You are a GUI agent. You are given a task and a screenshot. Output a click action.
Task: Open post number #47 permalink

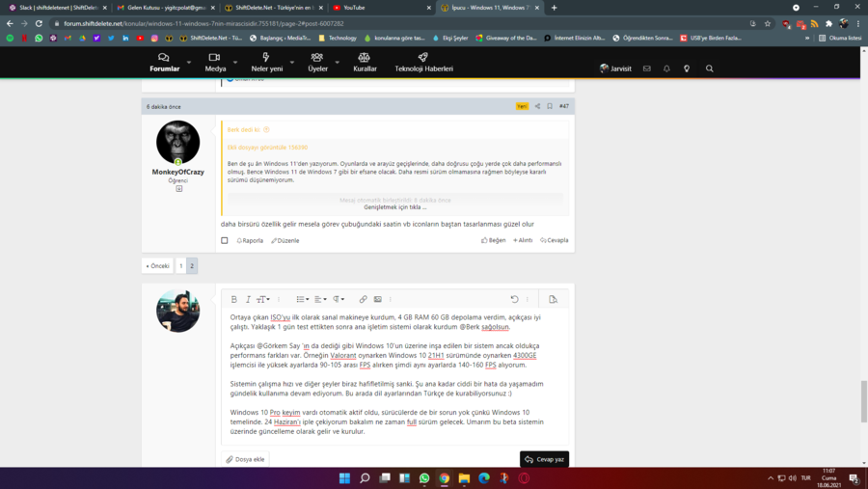564,106
